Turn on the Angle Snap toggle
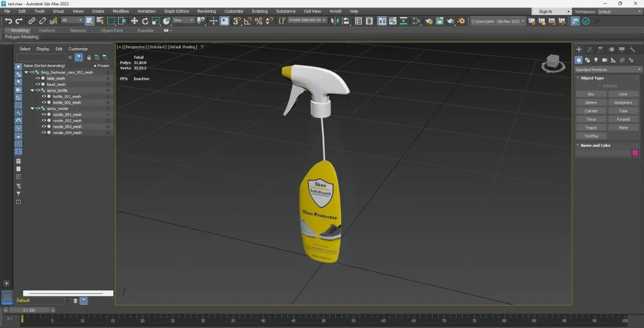This screenshot has height=328, width=644. point(247,21)
